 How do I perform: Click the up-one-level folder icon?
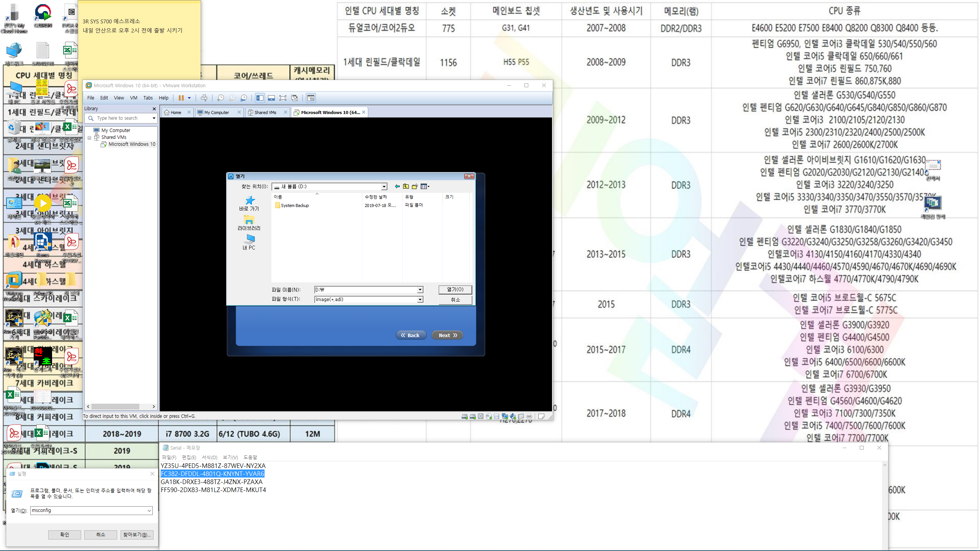[406, 186]
